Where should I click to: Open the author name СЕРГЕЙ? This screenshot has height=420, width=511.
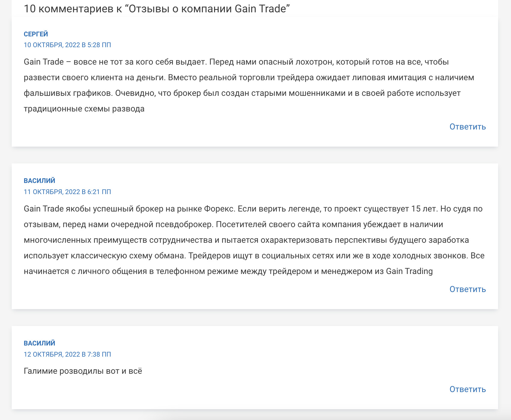click(36, 34)
